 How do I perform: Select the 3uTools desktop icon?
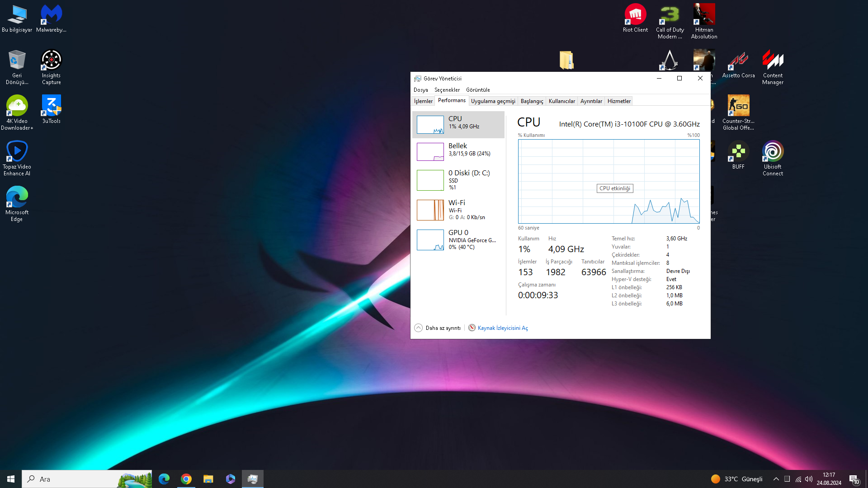click(51, 110)
